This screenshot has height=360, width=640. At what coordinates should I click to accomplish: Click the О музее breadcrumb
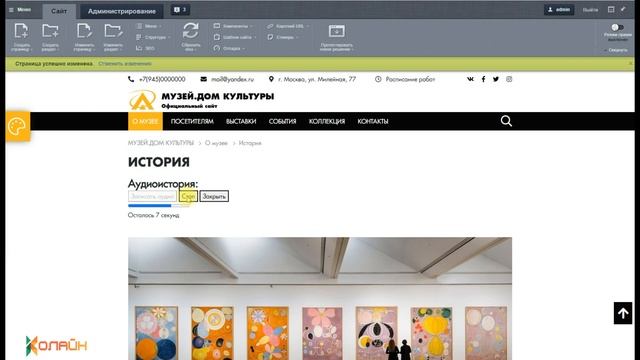(x=216, y=143)
